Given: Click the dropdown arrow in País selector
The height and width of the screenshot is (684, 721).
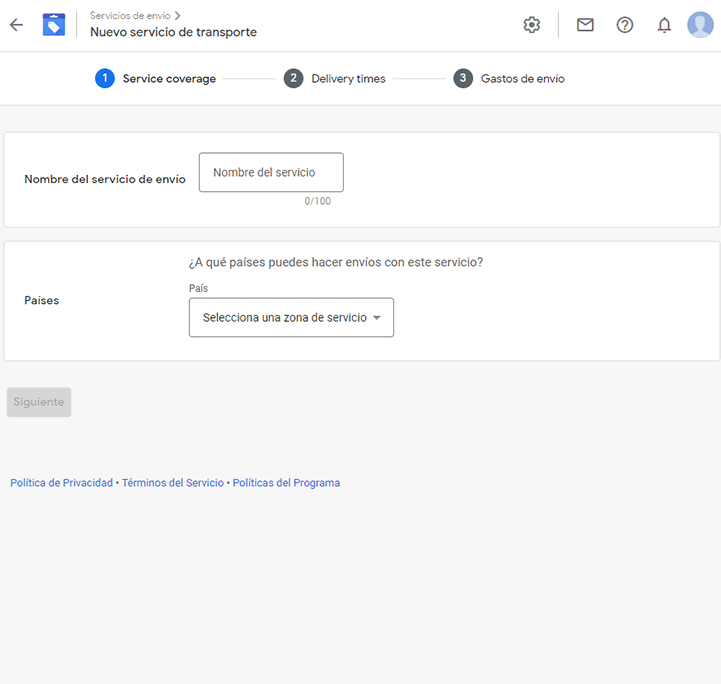Looking at the screenshot, I should point(377,318).
